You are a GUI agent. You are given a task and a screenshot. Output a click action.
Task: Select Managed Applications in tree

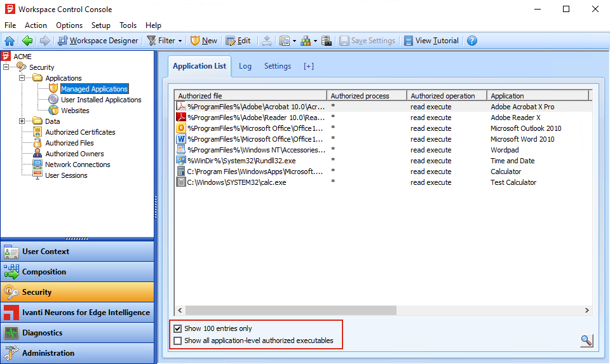coord(95,89)
